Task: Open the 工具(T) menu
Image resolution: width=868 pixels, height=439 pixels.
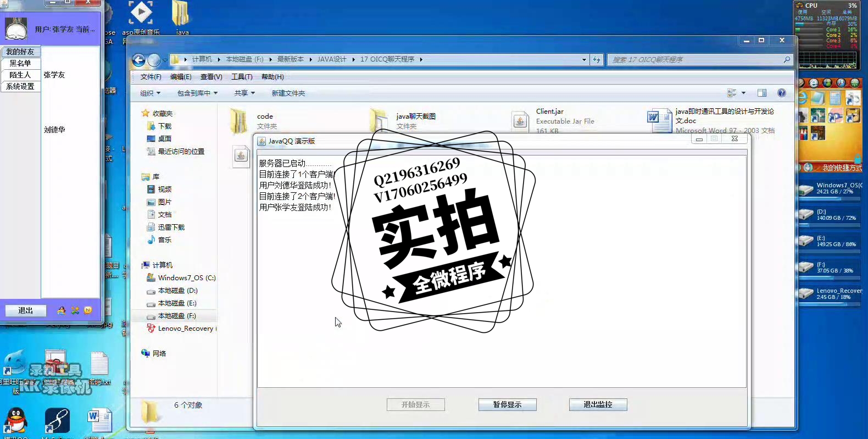Action: [242, 77]
